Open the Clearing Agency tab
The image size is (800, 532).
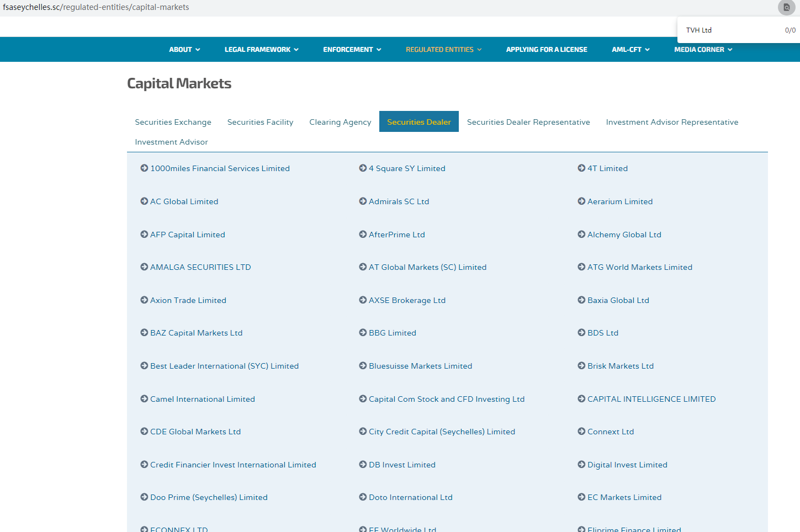click(x=340, y=122)
